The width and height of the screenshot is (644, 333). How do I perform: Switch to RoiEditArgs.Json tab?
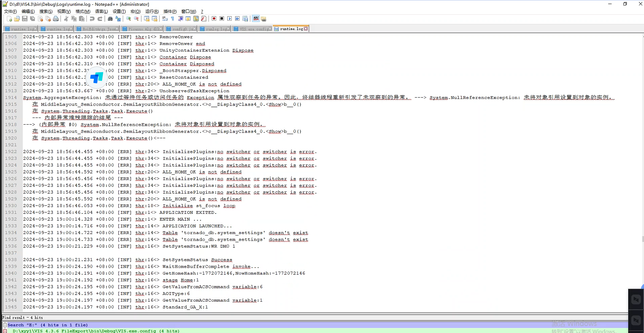97,29
